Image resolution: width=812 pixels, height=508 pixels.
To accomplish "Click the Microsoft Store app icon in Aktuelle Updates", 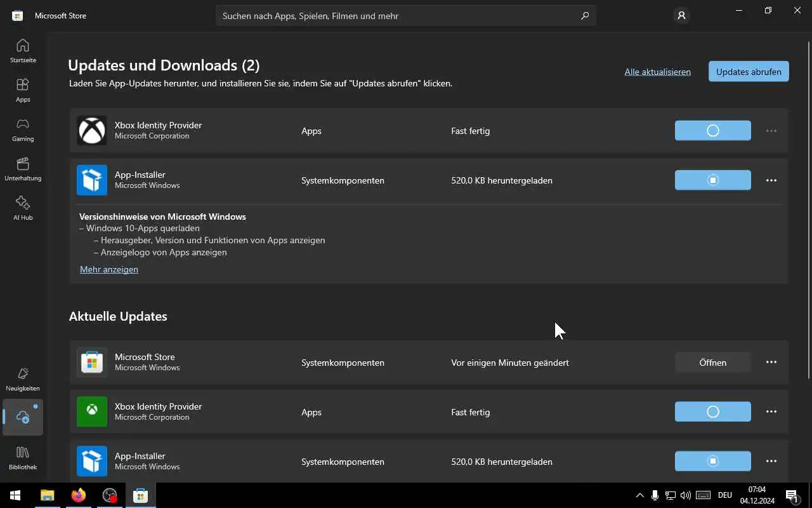I will 92,362.
